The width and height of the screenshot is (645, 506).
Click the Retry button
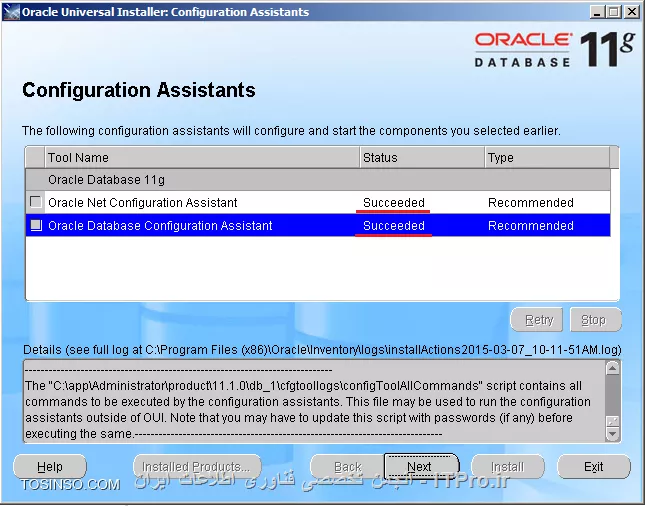tap(537, 320)
